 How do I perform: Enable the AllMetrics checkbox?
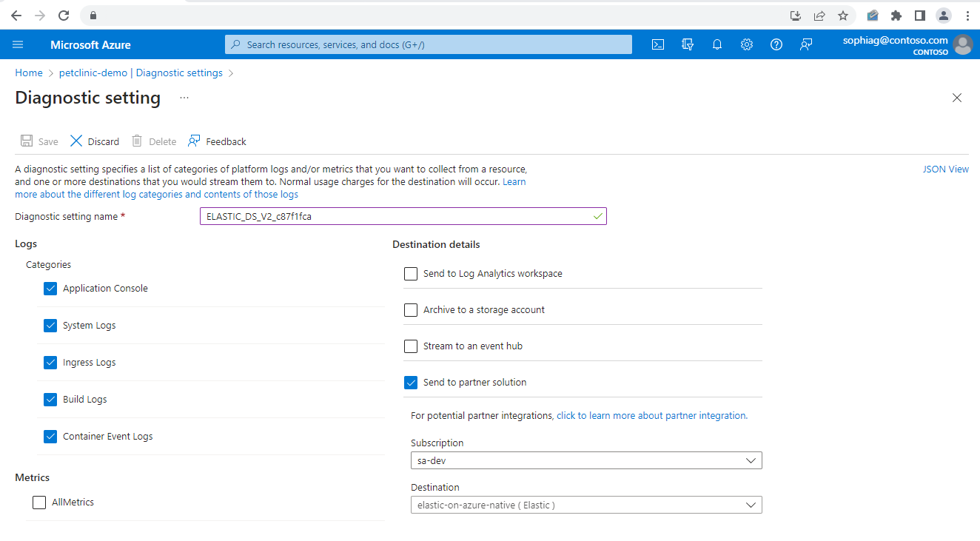39,503
